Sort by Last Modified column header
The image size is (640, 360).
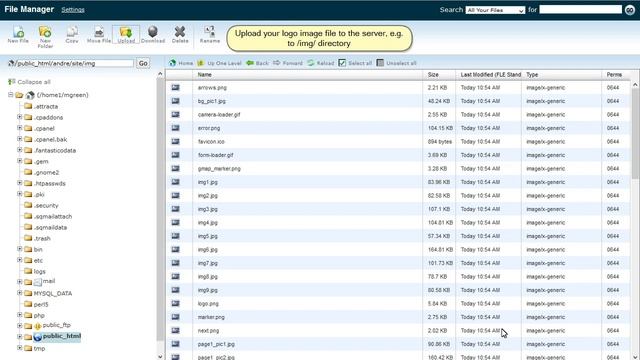pyautogui.click(x=491, y=75)
